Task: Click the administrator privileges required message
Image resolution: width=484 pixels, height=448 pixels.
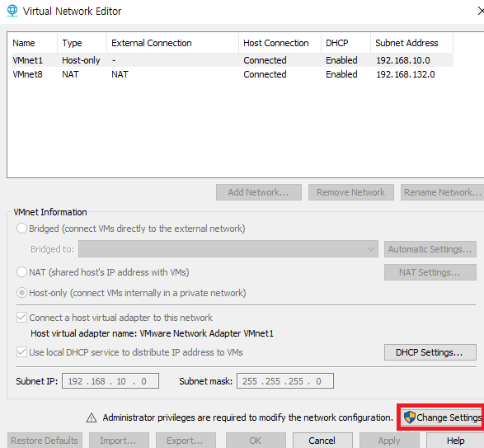Action: click(247, 417)
